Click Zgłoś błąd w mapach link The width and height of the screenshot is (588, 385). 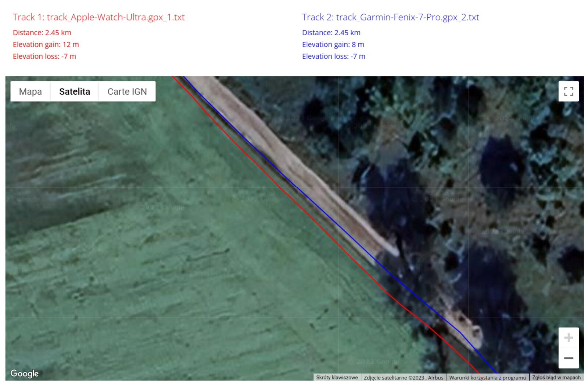tap(556, 377)
